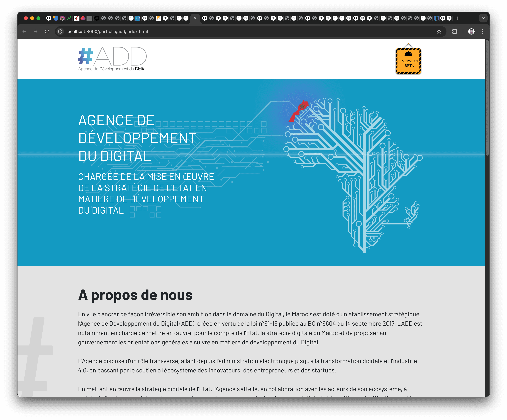The height and width of the screenshot is (420, 507).
Task: Switch to the blue blob icon tab
Action: [56, 18]
